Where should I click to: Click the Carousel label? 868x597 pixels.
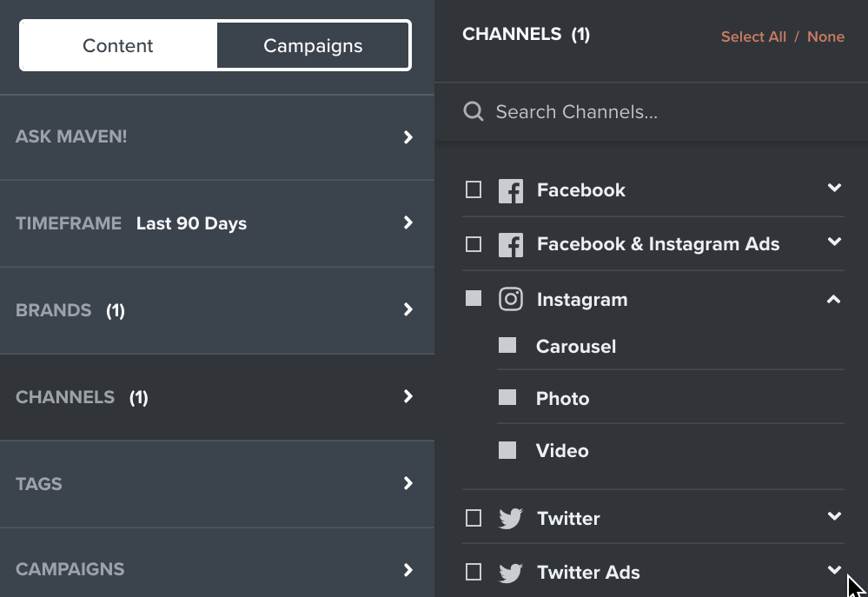(x=576, y=346)
